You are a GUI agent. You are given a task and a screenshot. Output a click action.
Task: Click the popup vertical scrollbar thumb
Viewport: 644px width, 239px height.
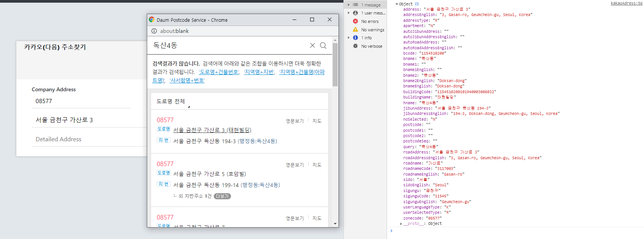335,65
